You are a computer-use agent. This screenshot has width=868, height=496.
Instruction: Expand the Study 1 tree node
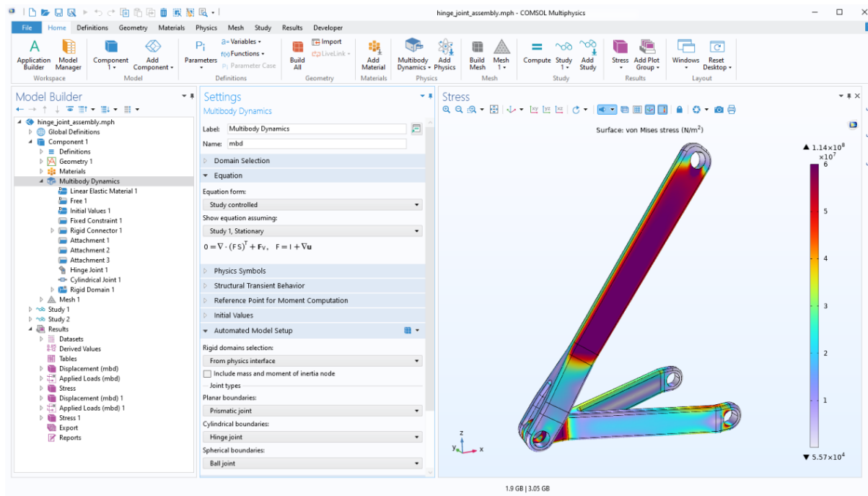pyautogui.click(x=30, y=310)
